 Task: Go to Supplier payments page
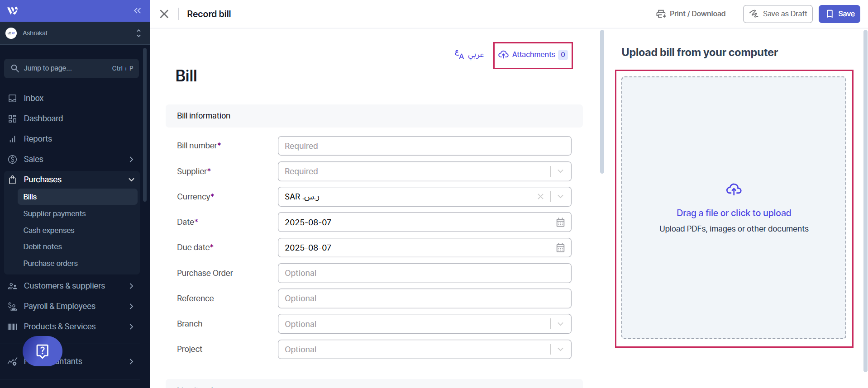pos(54,213)
